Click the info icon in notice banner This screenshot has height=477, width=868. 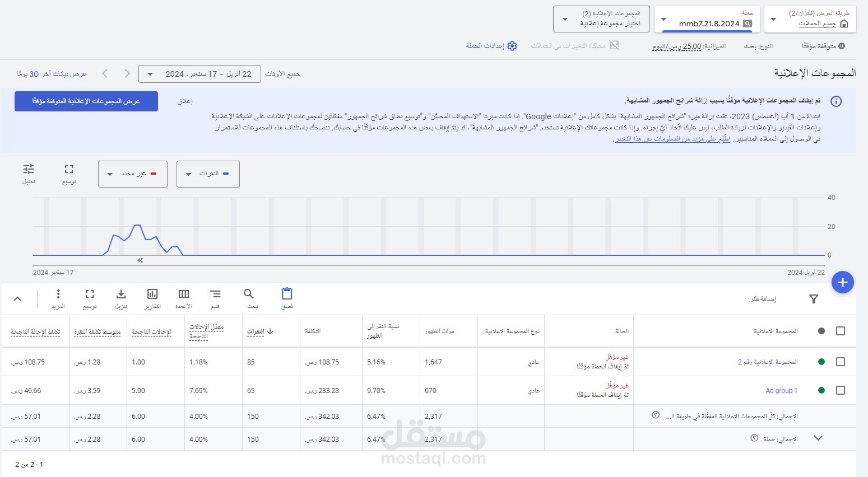pos(836,101)
